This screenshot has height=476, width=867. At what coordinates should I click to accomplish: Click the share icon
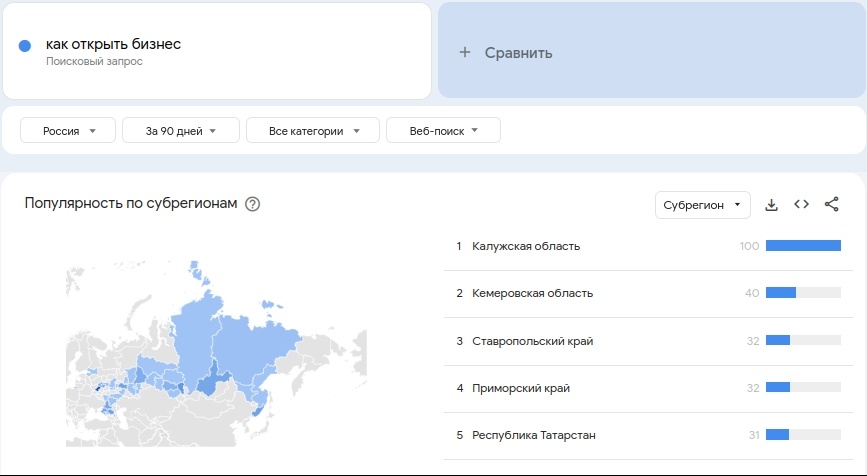832,204
